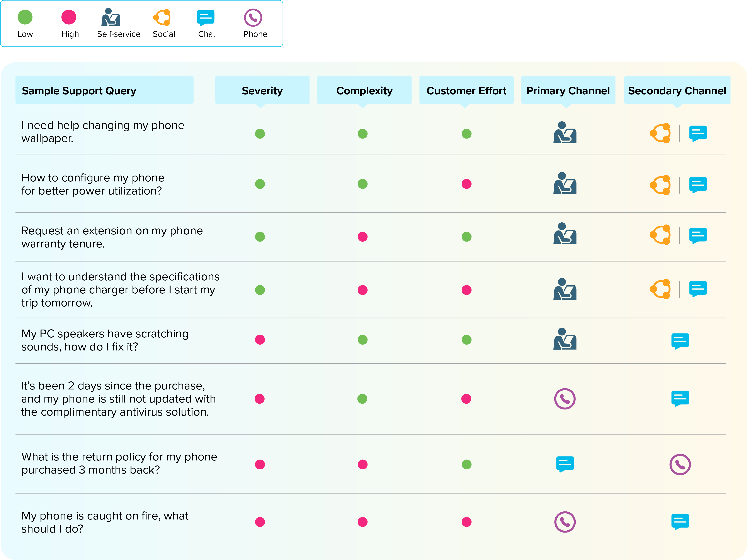Click the self-service icon in the power utilization row
The image size is (747, 560).
point(565,183)
